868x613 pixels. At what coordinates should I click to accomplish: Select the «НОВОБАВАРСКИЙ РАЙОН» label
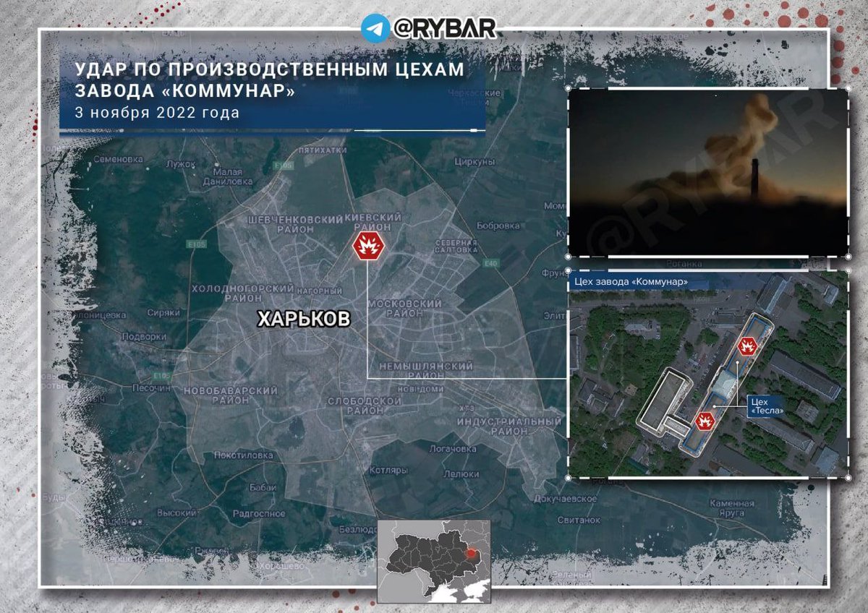tap(231, 395)
